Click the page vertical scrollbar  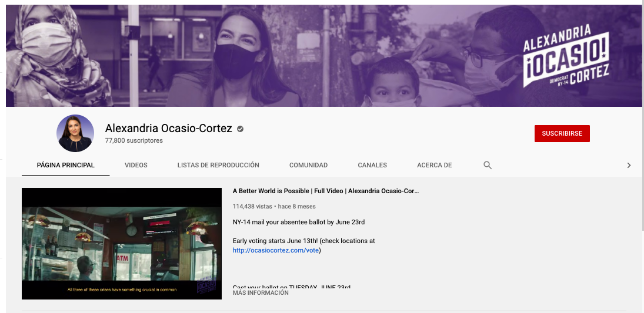pos(643,115)
